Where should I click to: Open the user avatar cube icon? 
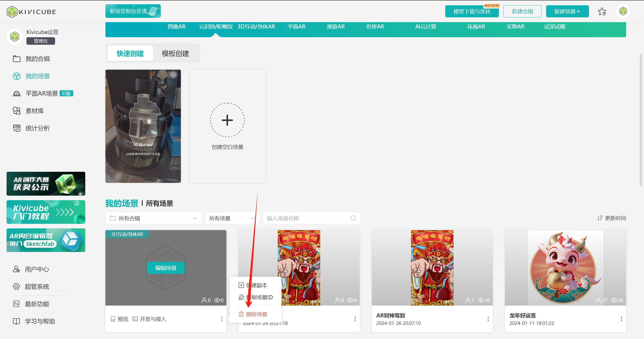pos(623,12)
